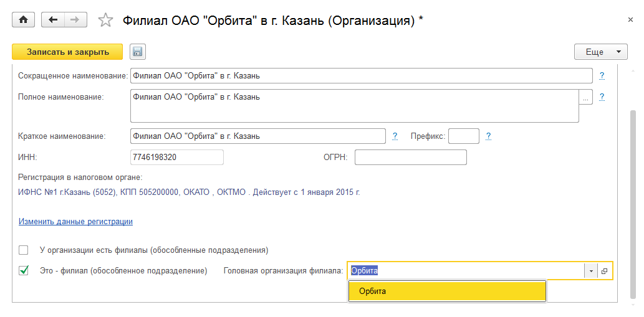Open help question mark next to Префикс
Image resolution: width=644 pixels, height=317 pixels.
[489, 136]
